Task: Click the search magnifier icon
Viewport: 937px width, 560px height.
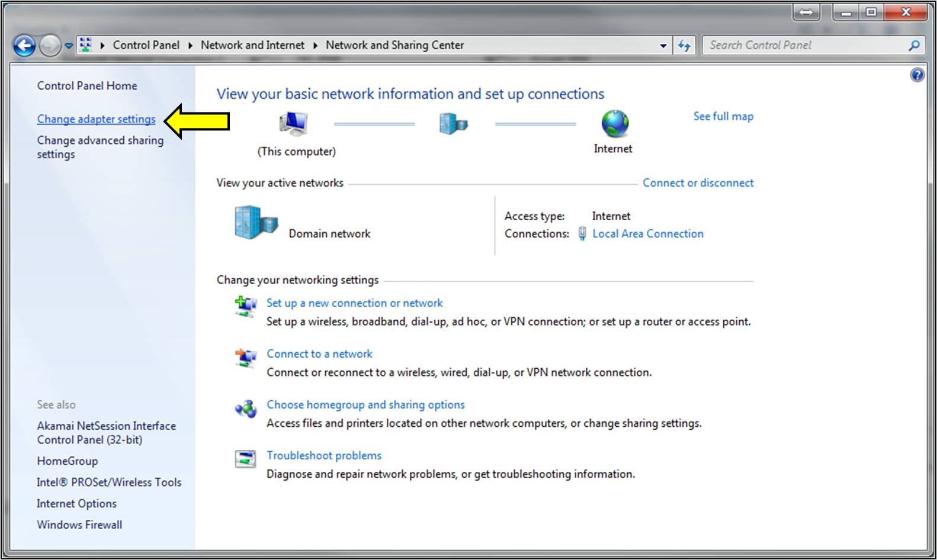Action: click(x=914, y=45)
